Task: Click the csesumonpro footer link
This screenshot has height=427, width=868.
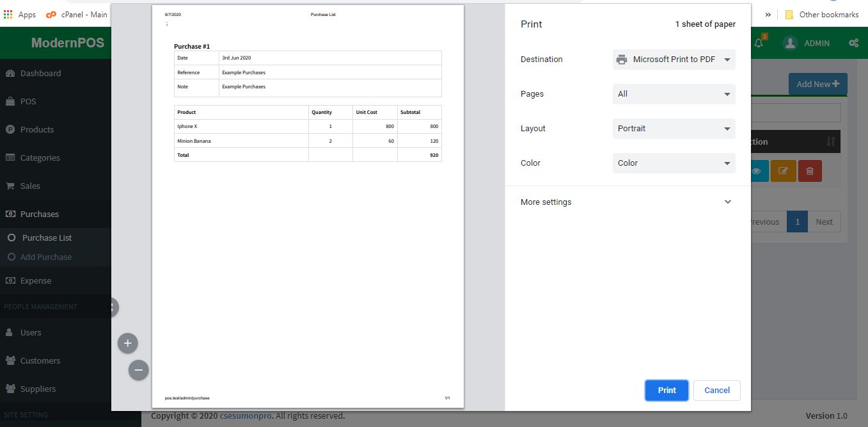Action: tap(247, 416)
